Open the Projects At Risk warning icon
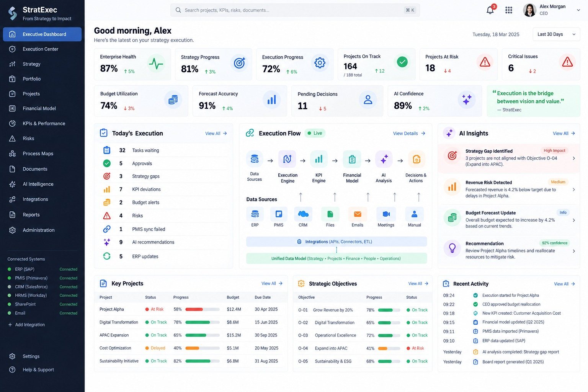 pyautogui.click(x=485, y=62)
